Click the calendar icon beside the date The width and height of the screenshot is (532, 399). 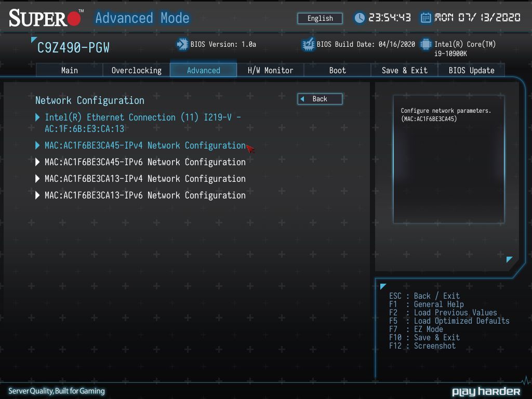click(426, 18)
